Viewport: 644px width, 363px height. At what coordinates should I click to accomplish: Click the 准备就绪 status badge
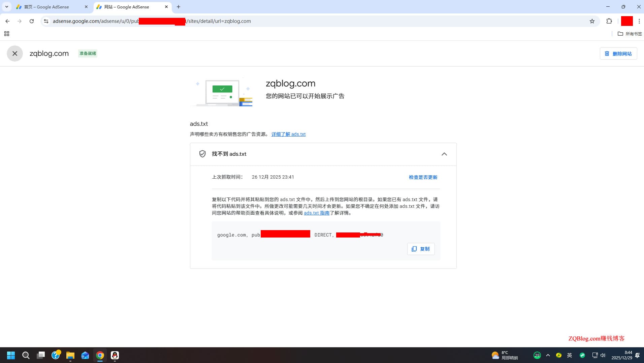(x=88, y=53)
